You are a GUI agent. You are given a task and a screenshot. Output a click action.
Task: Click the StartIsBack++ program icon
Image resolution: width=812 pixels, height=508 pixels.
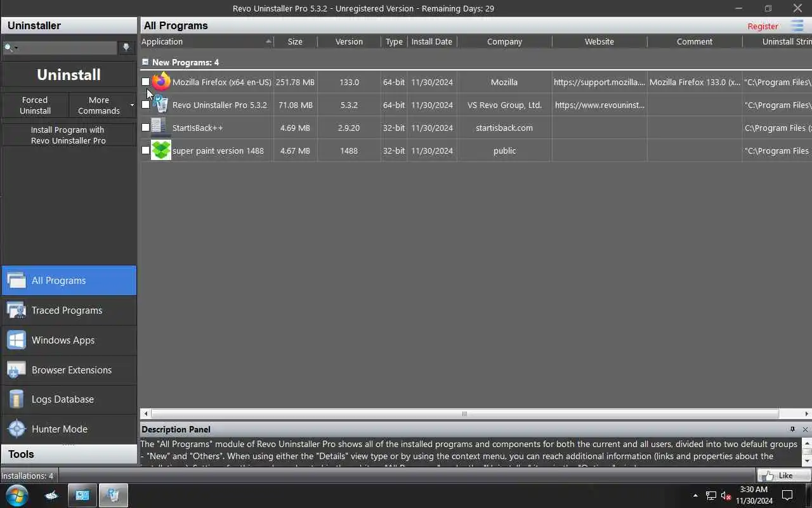(159, 127)
